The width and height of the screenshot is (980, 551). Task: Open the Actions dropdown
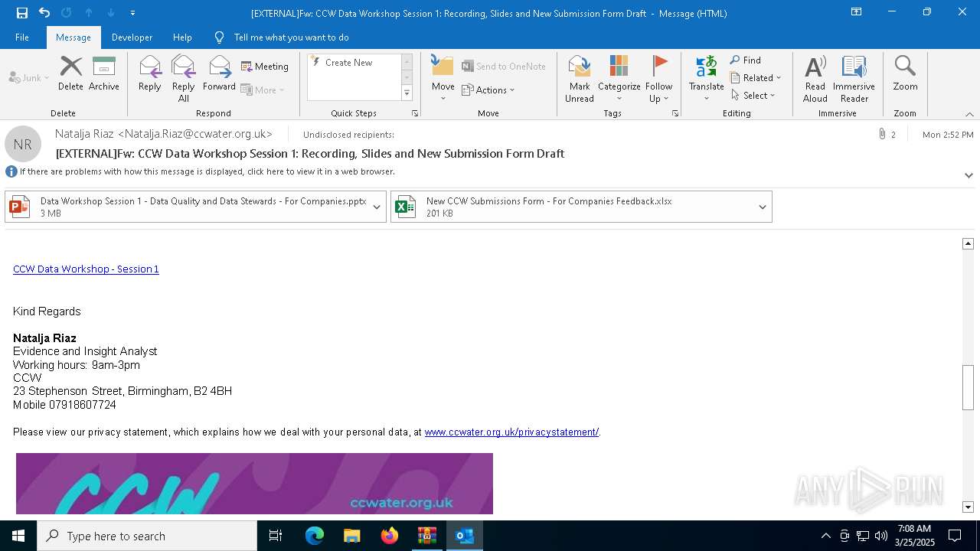pos(488,90)
